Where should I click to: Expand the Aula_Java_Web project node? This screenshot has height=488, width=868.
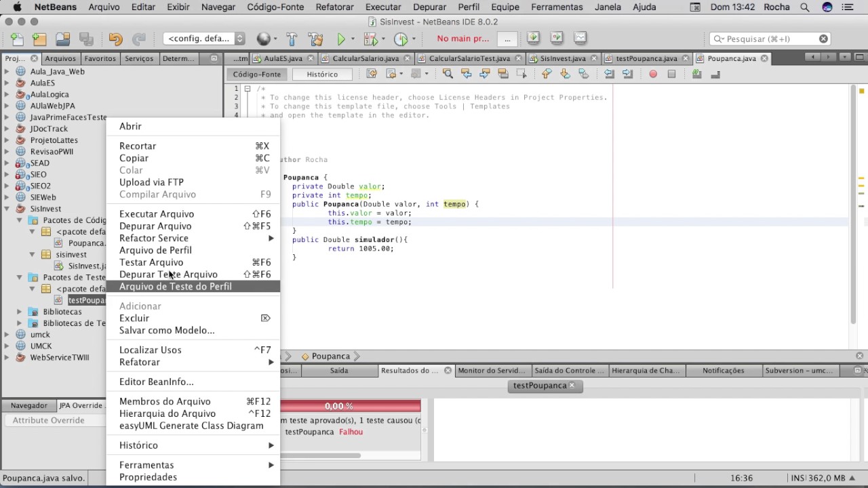point(7,71)
